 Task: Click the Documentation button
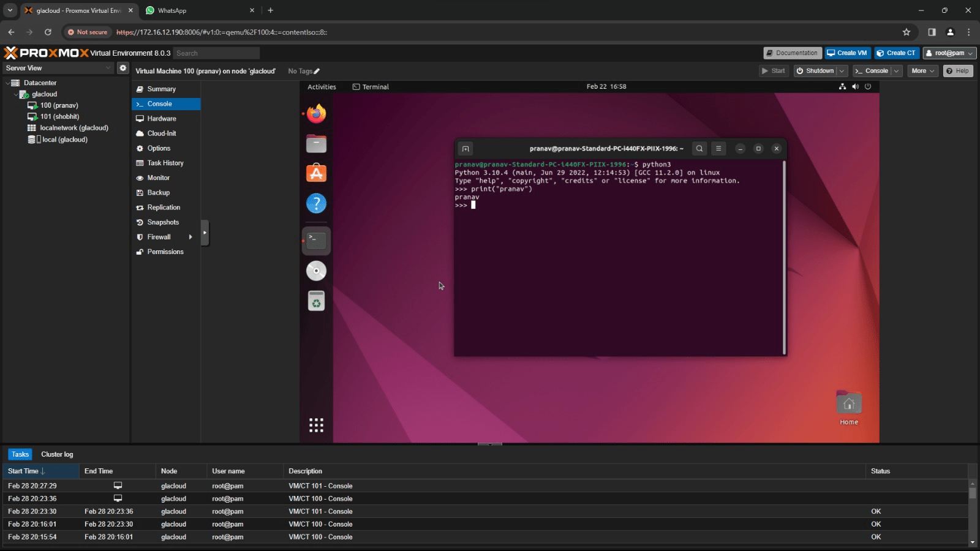point(792,53)
